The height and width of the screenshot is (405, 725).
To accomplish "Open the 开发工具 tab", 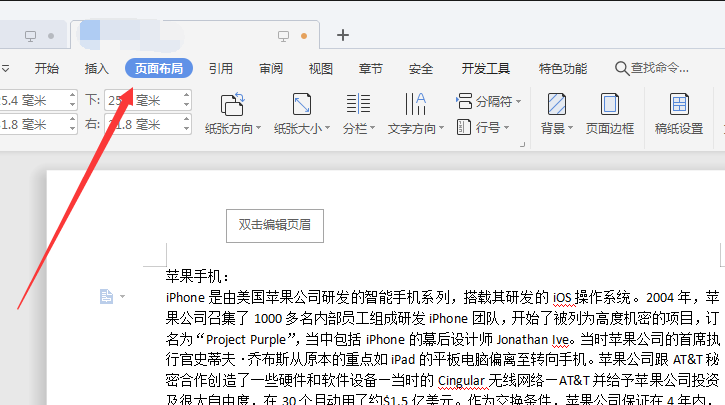I will pyautogui.click(x=486, y=69).
